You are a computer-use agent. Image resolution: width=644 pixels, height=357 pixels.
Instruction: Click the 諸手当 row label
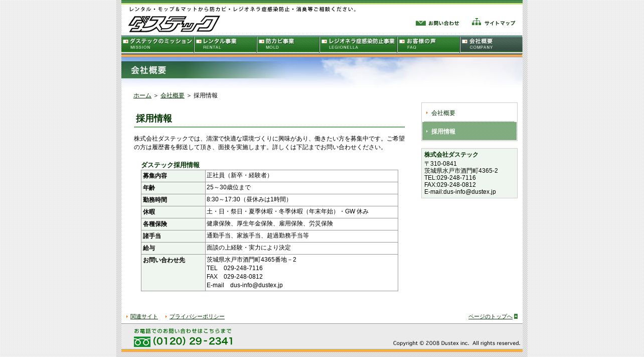tap(173, 236)
